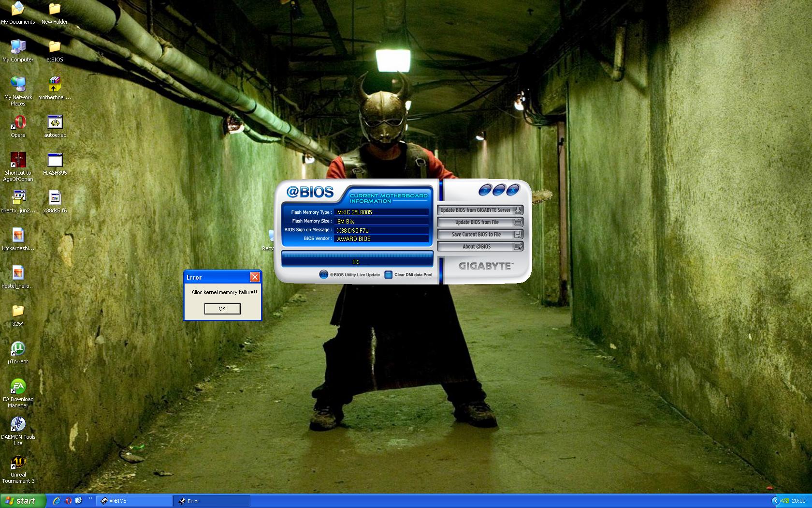Select Shortcut to AgeOfConan icon
Screen dimensions: 812x508
coord(18,167)
